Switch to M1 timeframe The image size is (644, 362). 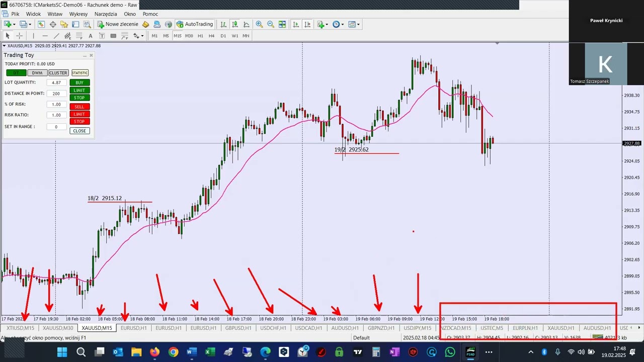coord(154,36)
